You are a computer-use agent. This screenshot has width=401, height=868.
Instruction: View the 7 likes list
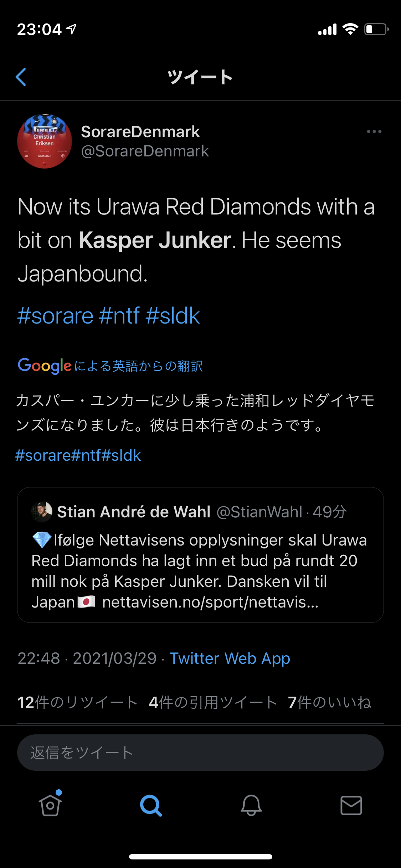click(330, 703)
